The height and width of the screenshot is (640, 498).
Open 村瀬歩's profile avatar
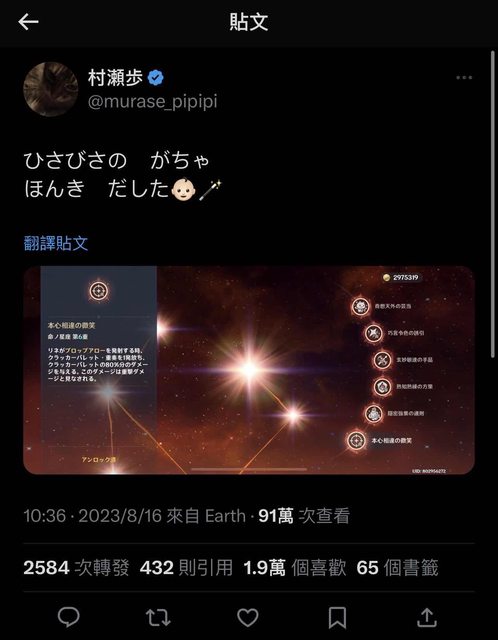tap(51, 89)
